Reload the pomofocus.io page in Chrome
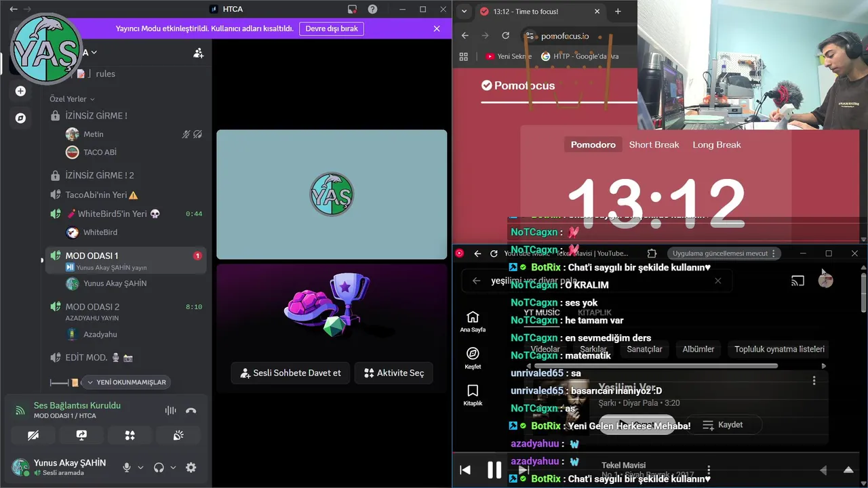 click(x=505, y=35)
